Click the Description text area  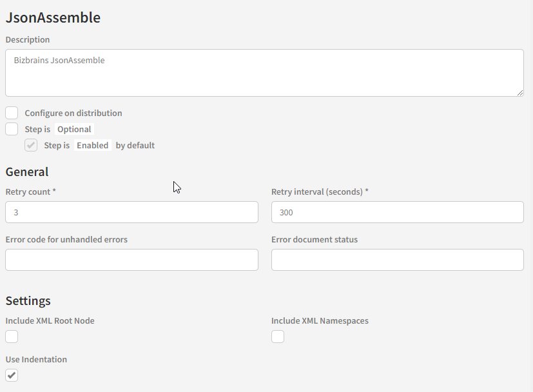pyautogui.click(x=264, y=73)
